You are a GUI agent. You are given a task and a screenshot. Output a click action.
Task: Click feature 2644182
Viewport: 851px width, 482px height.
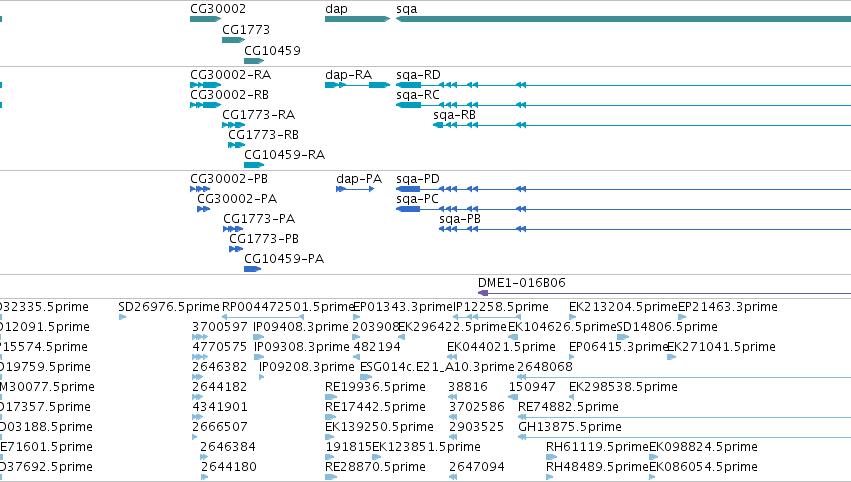point(220,387)
